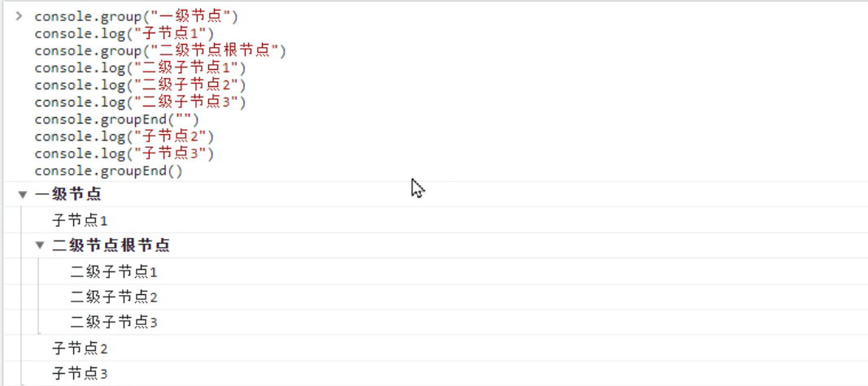Collapse the 二级节点根节点 group triangle
Image resolution: width=868 pixels, height=386 pixels.
pos(40,245)
